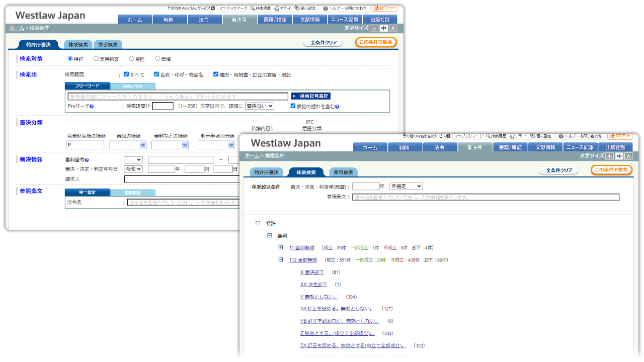Open the 年指定 dropdown
Viewport: 644px width, 362px height.
406,187
